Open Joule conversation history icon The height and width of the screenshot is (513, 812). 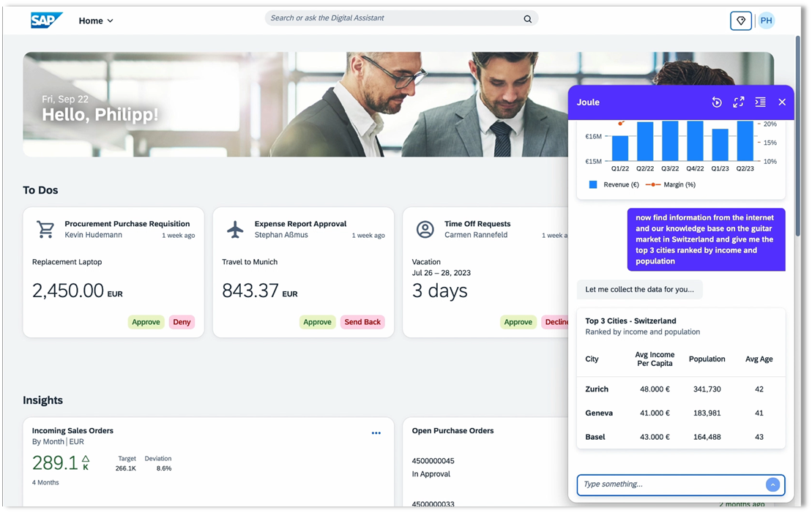click(717, 102)
